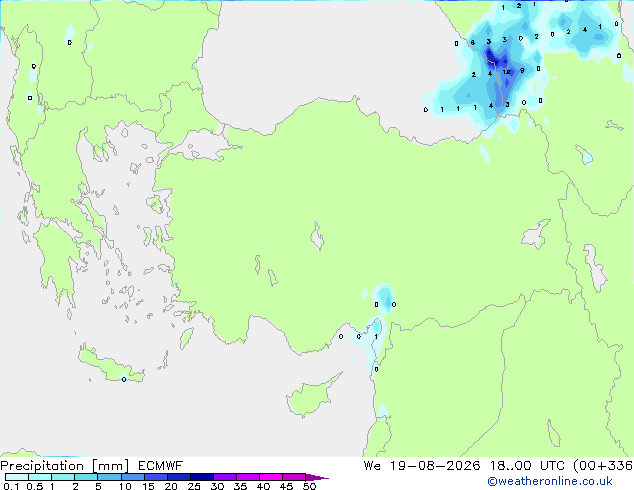Click the '18:00 UTC' time text
The width and height of the screenshot is (634, 490).
[526, 466]
